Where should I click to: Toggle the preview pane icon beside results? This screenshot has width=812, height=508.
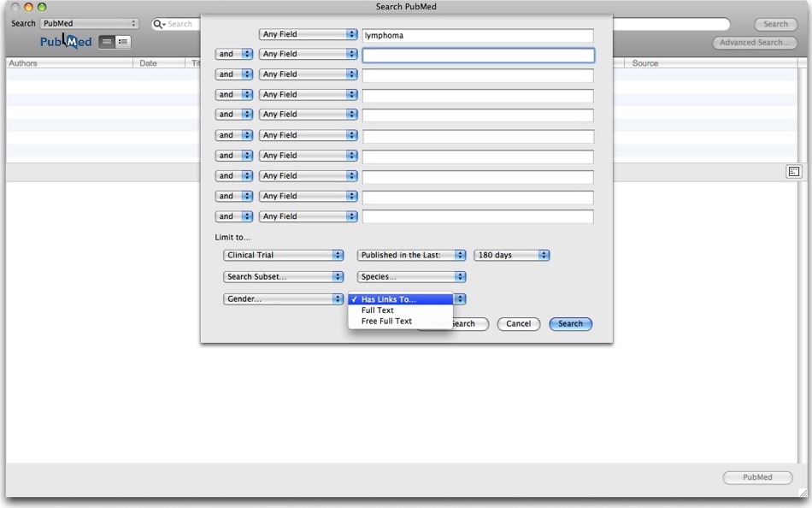(x=793, y=172)
